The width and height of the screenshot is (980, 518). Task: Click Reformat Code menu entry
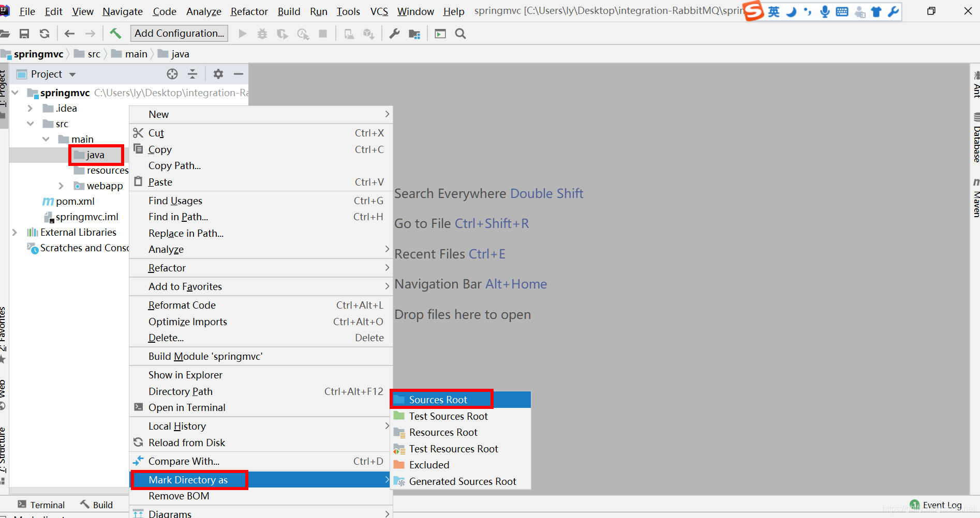click(261, 305)
